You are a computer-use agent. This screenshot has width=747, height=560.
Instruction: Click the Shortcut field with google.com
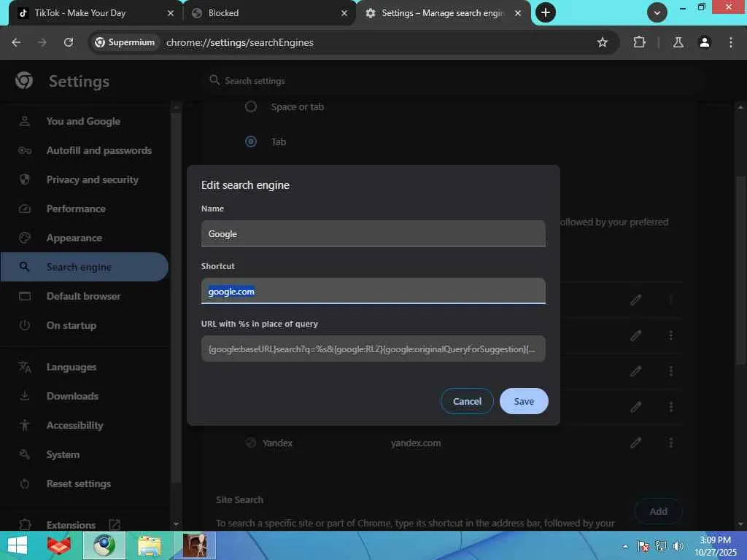coord(373,291)
